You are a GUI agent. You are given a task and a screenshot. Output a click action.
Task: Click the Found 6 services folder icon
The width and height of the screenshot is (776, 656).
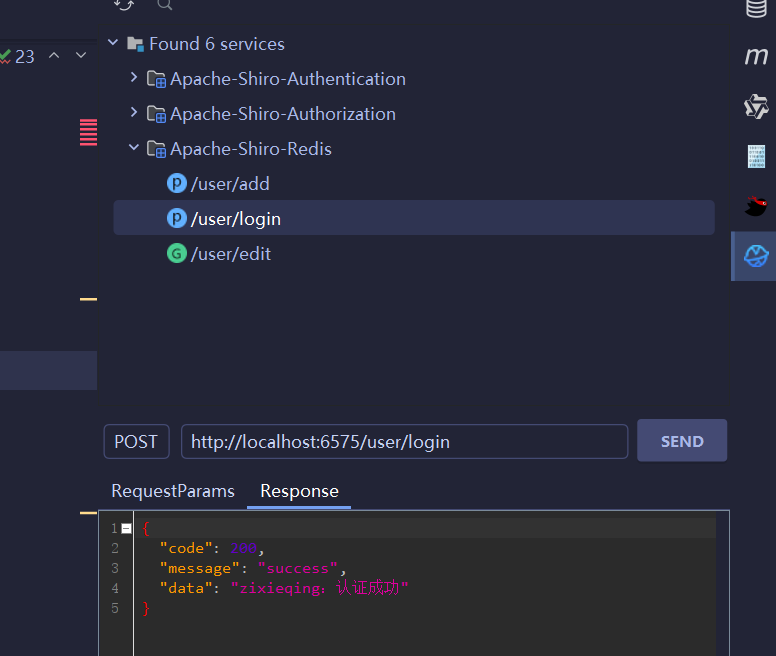(135, 44)
